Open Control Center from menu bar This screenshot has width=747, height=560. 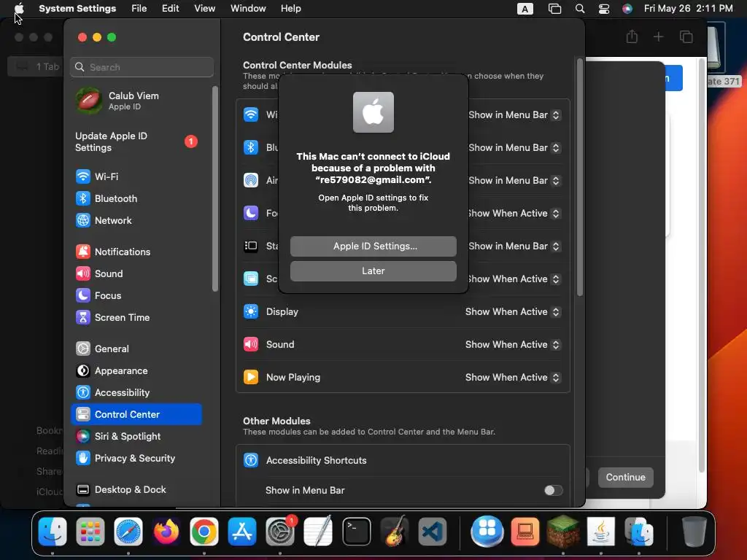point(603,9)
